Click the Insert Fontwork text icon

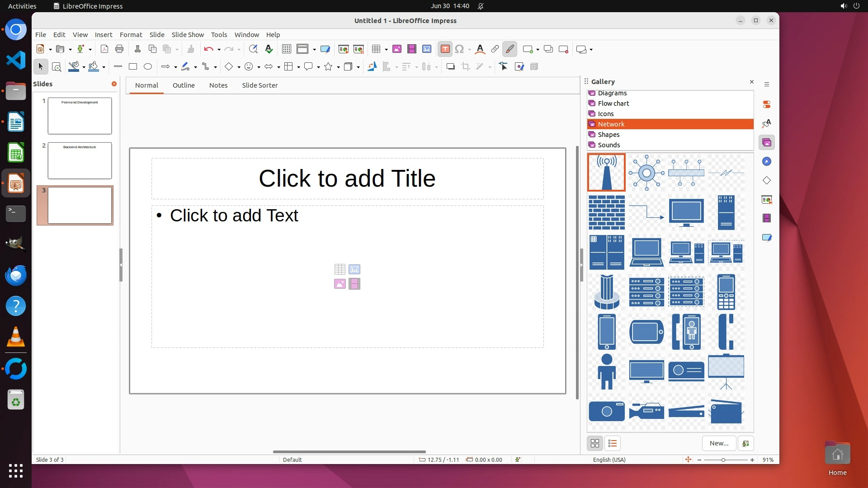pyautogui.click(x=480, y=49)
